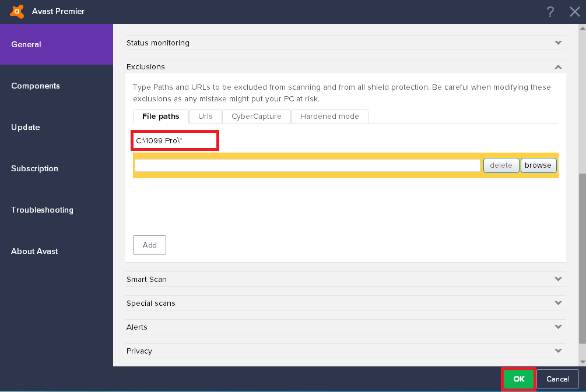Click the browse button for file path
This screenshot has width=586, height=392.
(538, 165)
